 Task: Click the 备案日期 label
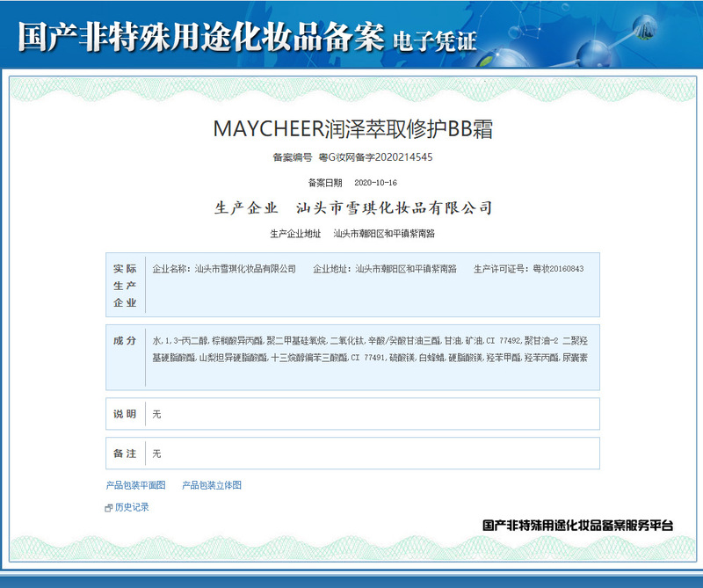pyautogui.click(x=325, y=183)
